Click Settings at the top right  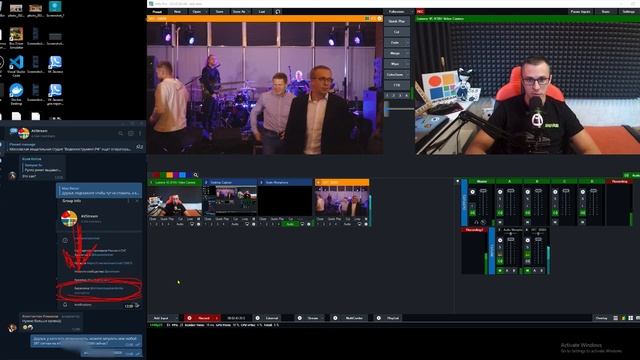629,11
